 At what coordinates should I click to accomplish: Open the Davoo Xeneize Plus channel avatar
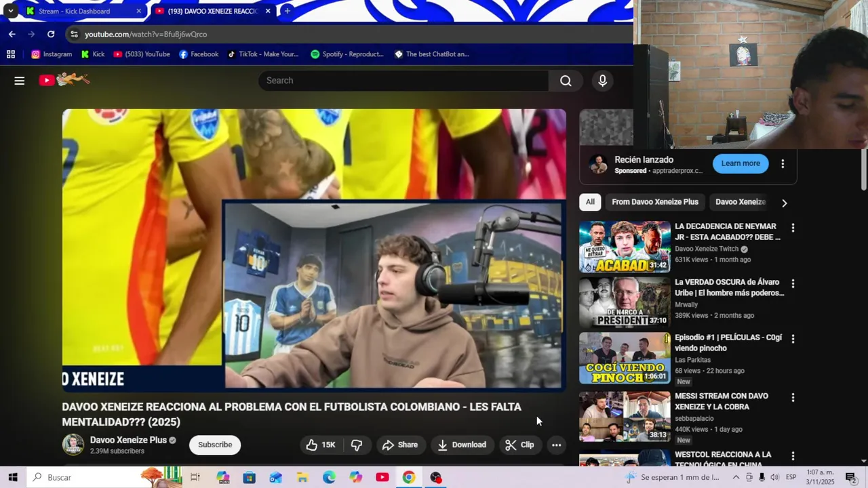point(73,445)
